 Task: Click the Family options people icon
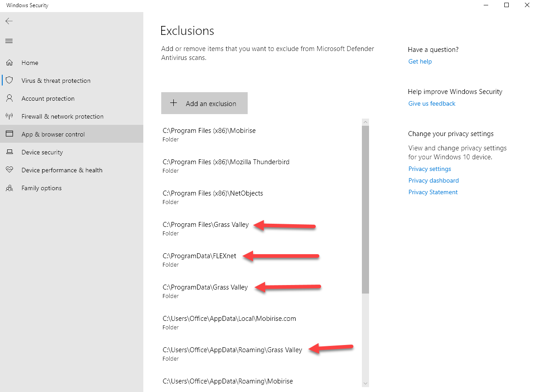(9, 188)
